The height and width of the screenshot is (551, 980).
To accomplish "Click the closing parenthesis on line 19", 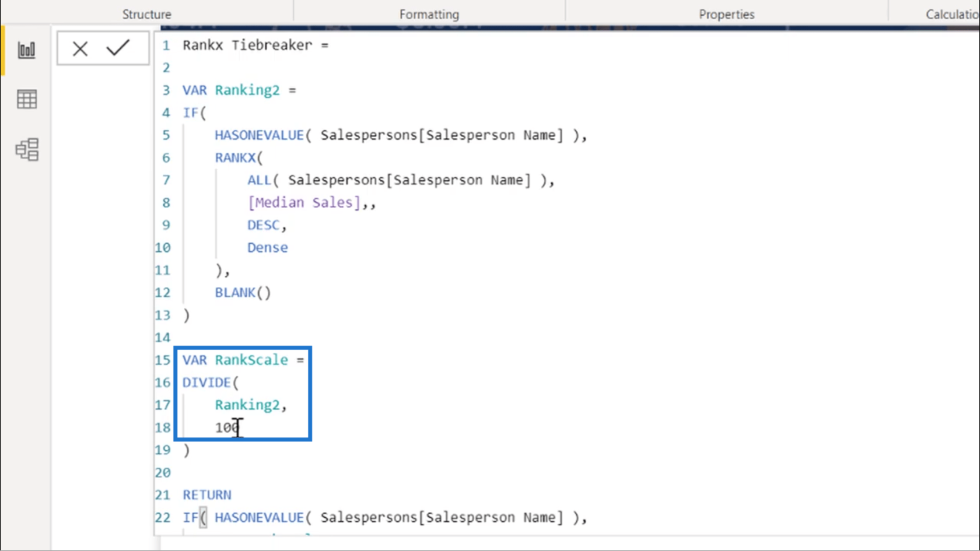I will click(x=186, y=450).
